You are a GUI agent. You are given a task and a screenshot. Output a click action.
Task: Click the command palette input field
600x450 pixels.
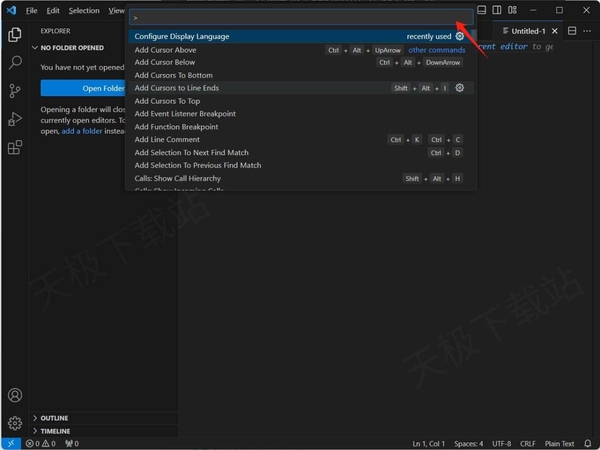coord(300,17)
